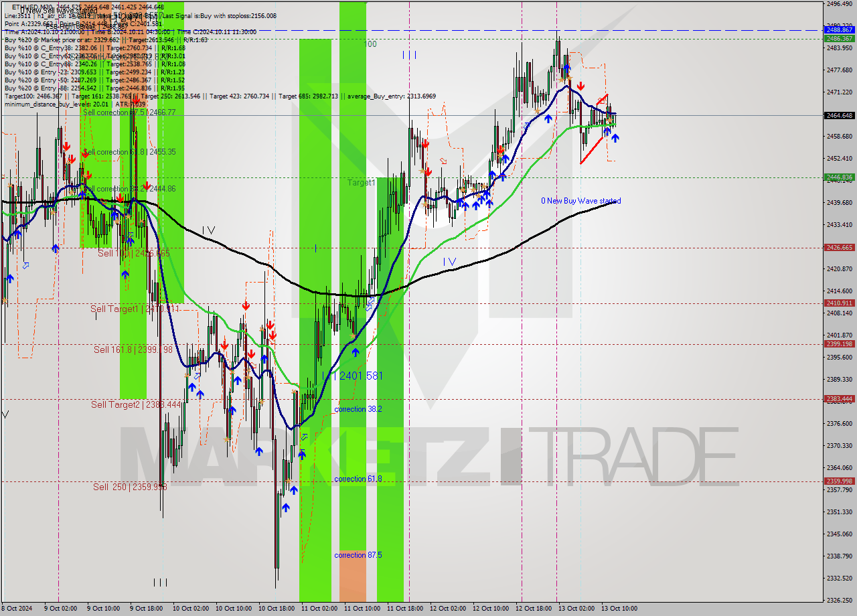Click the 'Sell correction 87.5 | 2466.77' label
The width and height of the screenshot is (857, 616).
pyautogui.click(x=129, y=112)
